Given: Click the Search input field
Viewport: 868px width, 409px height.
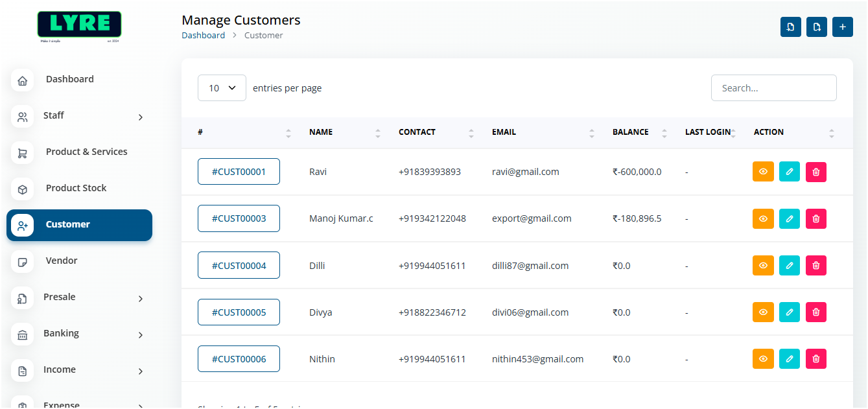Looking at the screenshot, I should [773, 88].
